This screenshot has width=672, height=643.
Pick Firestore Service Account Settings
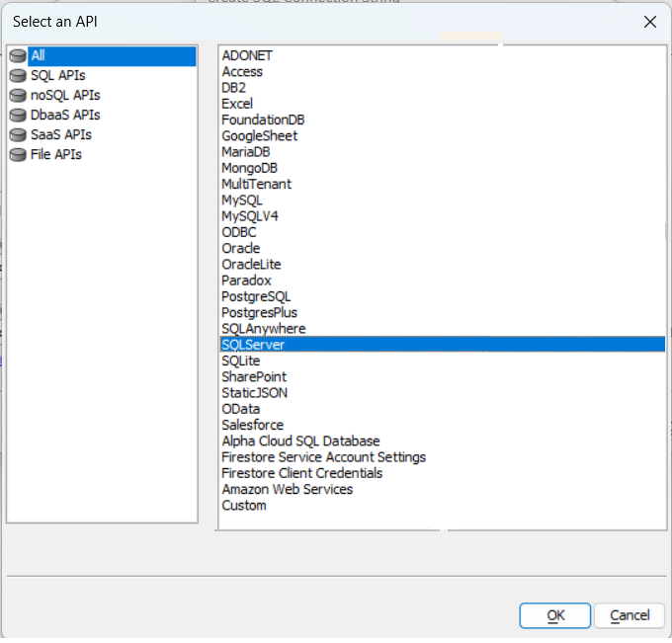pyautogui.click(x=323, y=457)
